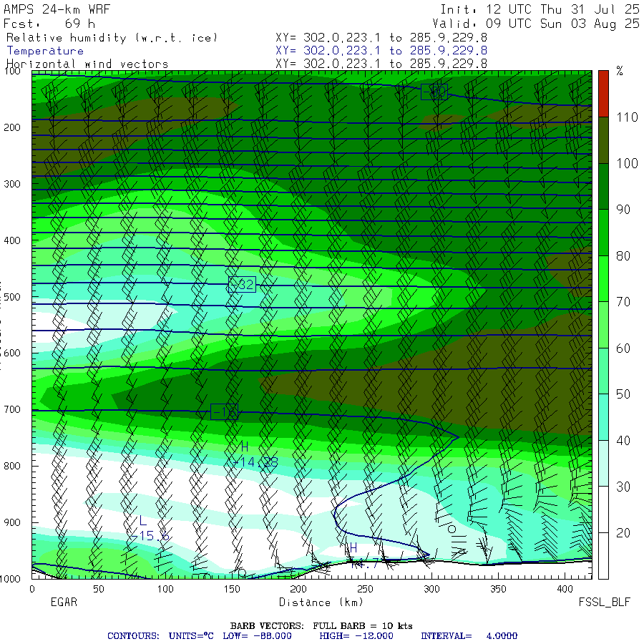Click the '200' distance axis label
The height and width of the screenshot is (644, 644).
point(298,589)
